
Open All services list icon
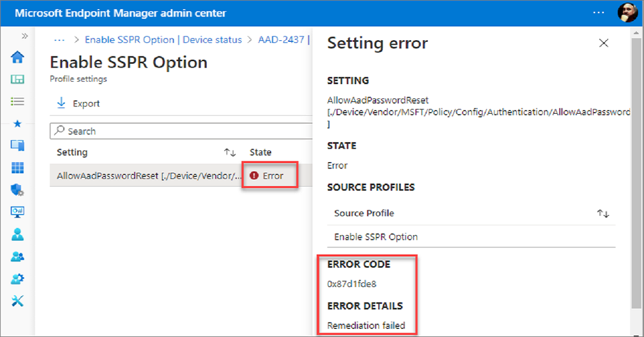(18, 101)
